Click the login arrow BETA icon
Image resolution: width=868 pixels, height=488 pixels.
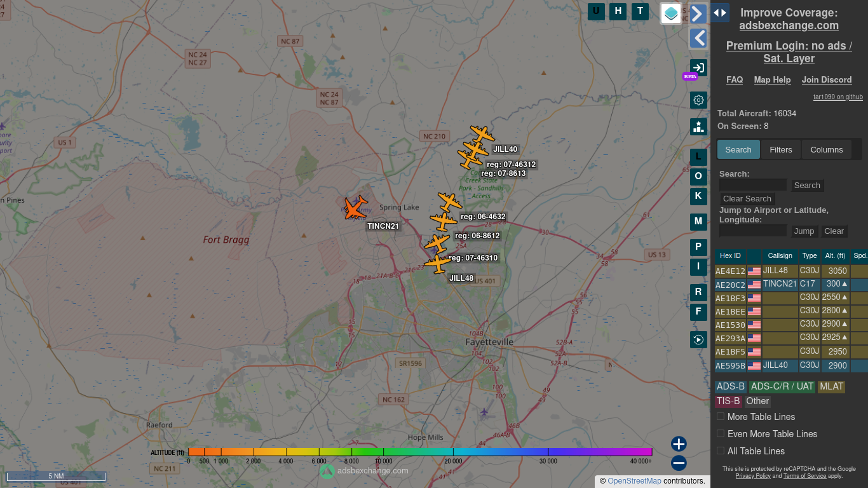tap(698, 68)
